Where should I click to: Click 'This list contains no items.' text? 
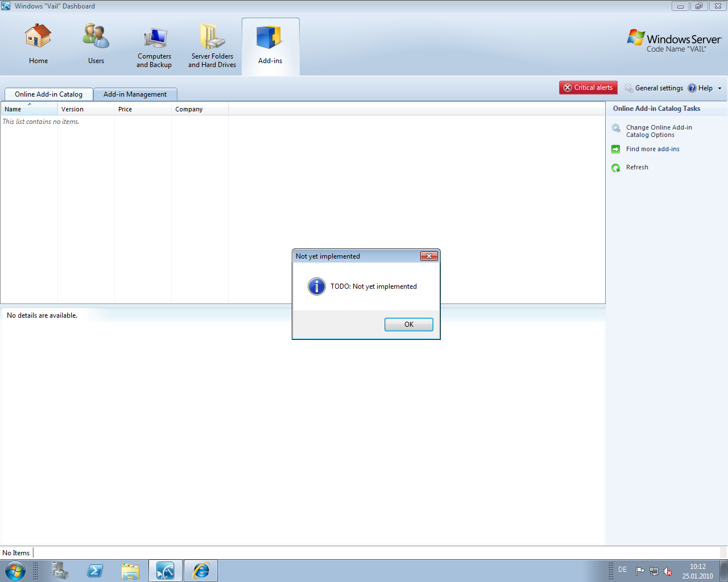click(x=41, y=122)
